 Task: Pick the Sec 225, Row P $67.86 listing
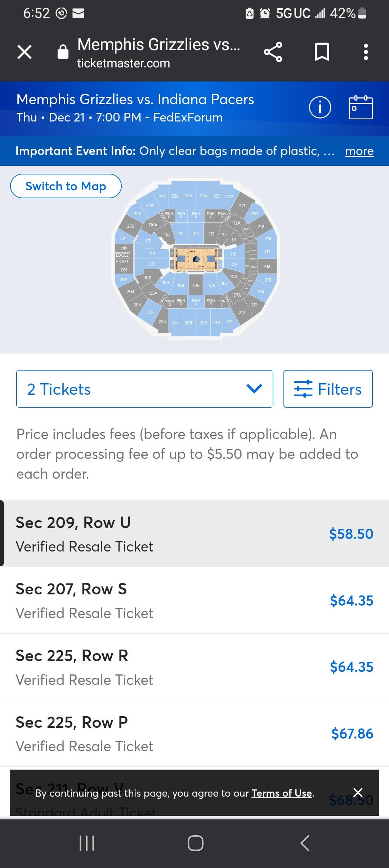pyautogui.click(x=194, y=734)
